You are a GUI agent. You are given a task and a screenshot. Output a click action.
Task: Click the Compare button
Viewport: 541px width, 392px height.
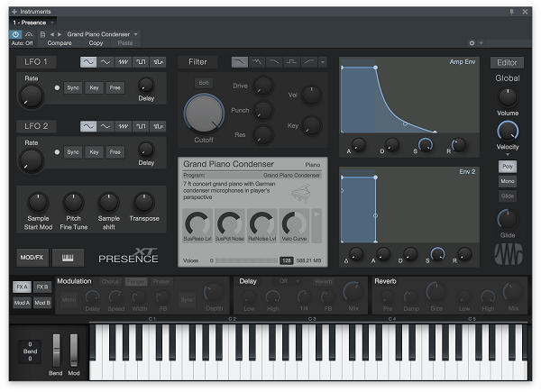point(60,43)
